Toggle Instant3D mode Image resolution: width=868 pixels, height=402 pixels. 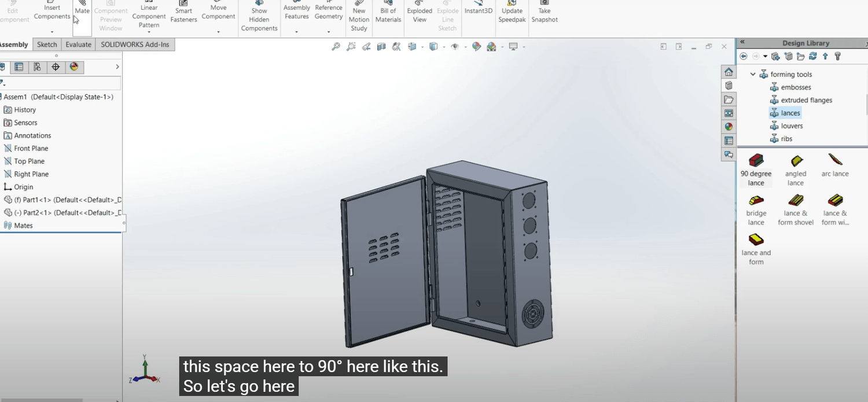[478, 10]
